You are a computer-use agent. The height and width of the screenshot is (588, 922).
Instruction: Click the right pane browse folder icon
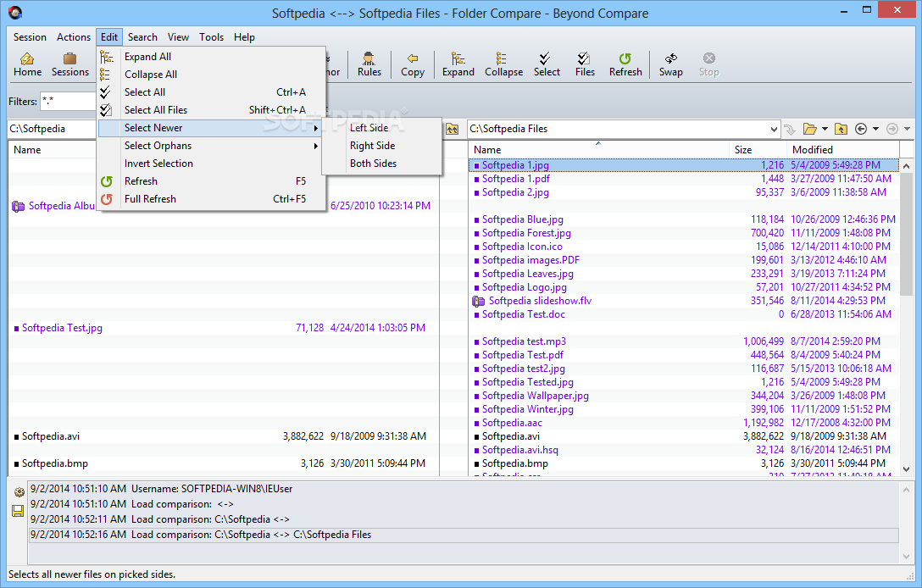point(809,129)
